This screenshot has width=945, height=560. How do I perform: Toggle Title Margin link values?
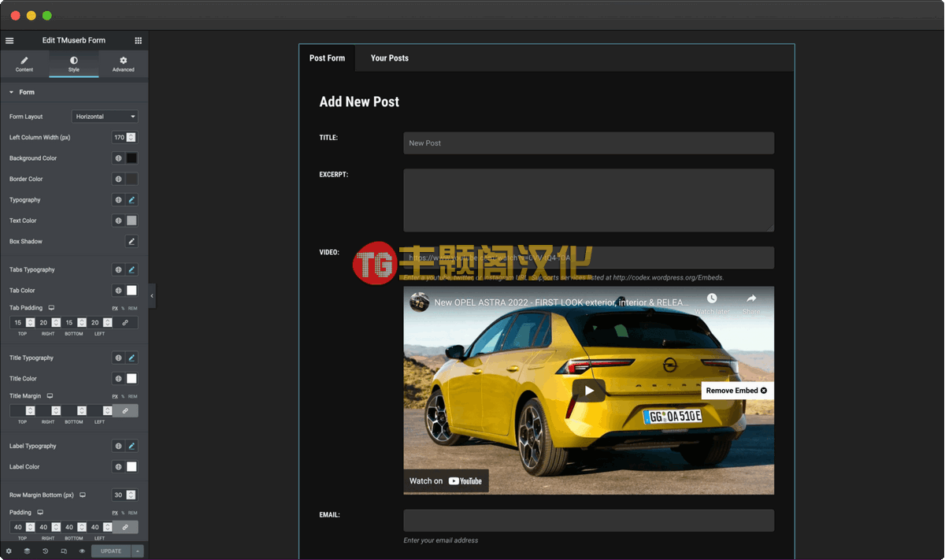[x=125, y=411]
